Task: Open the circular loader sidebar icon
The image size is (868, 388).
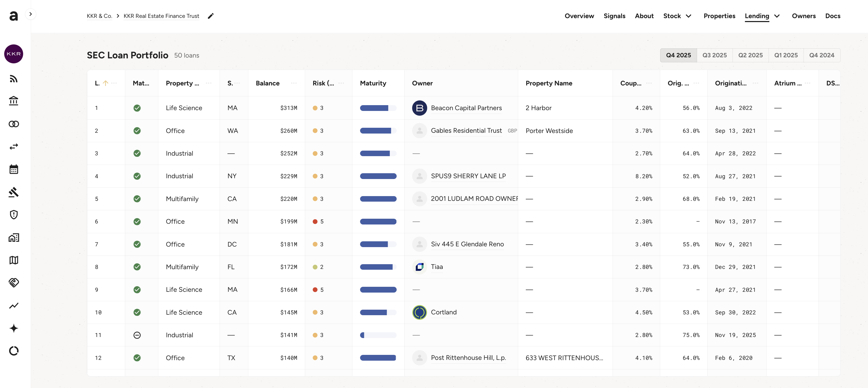Action: (13, 351)
